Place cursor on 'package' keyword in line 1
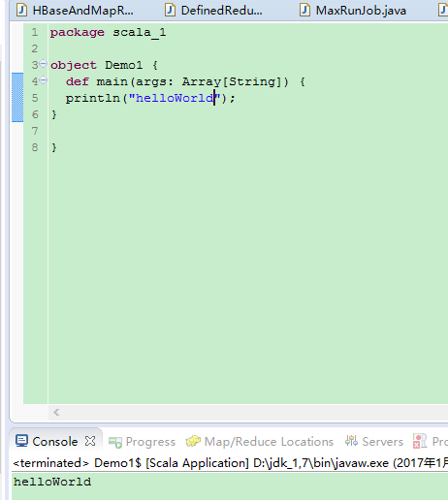The width and height of the screenshot is (448, 500). click(78, 33)
